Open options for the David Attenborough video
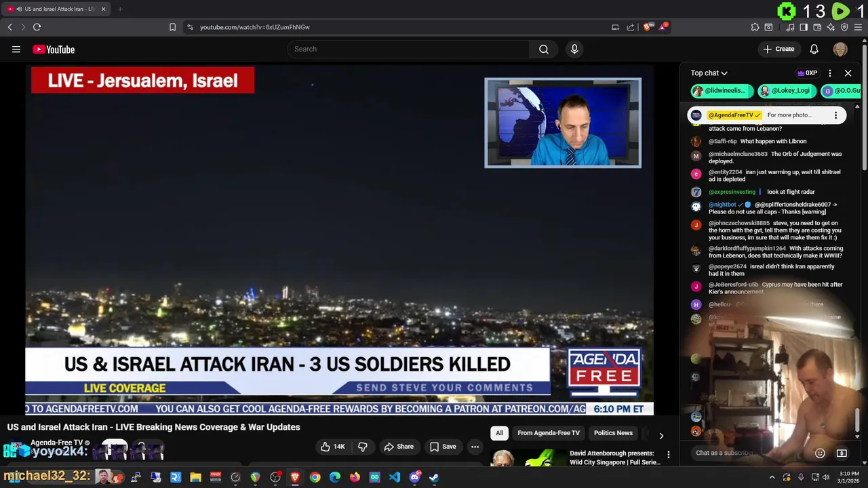This screenshot has width=868, height=488. (x=669, y=455)
